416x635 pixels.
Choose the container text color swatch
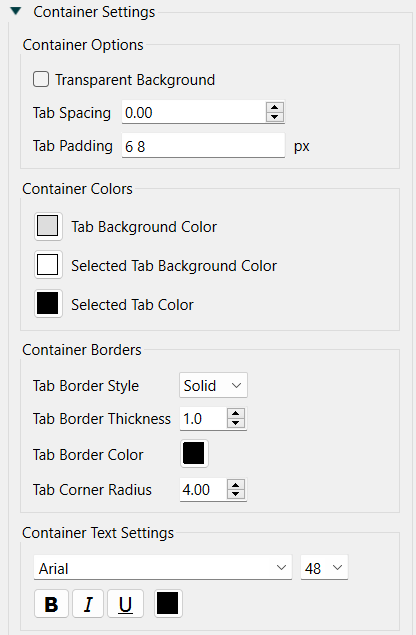168,604
